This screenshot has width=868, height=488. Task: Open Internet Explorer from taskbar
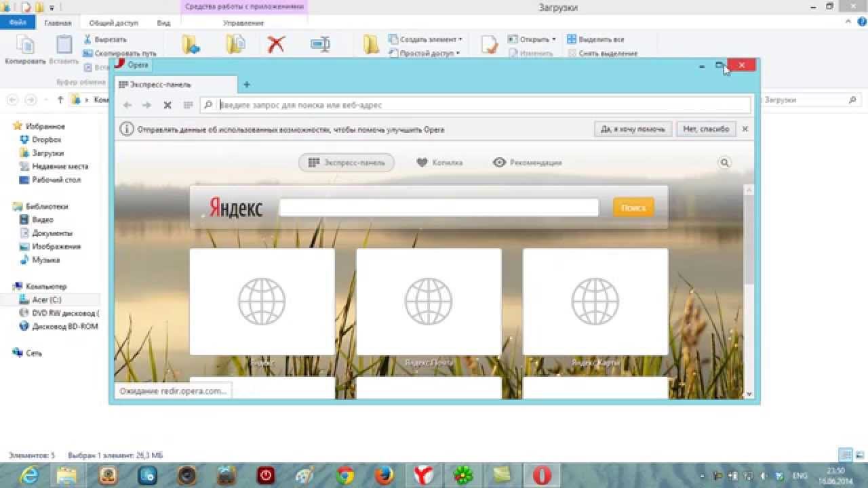[x=29, y=476]
